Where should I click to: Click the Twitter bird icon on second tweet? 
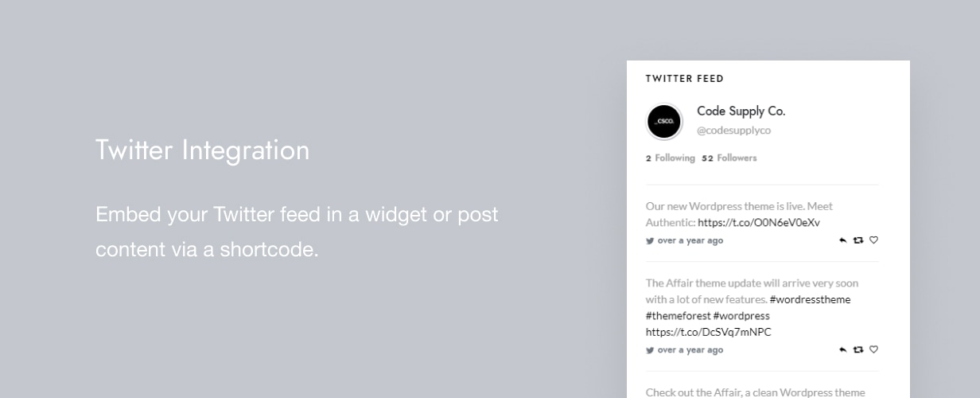click(650, 350)
